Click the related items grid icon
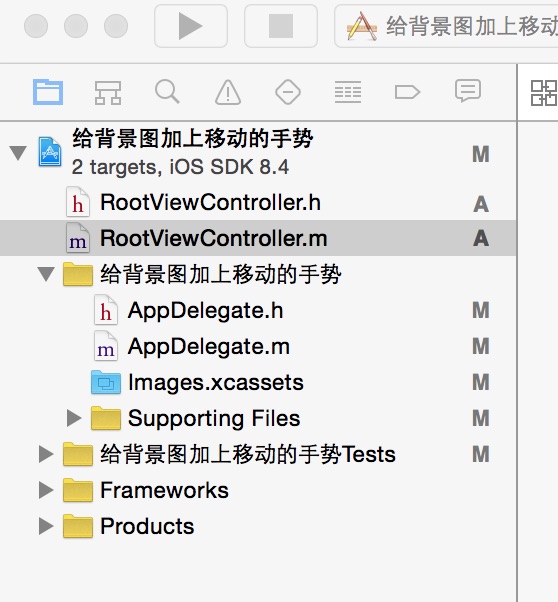 (x=544, y=93)
